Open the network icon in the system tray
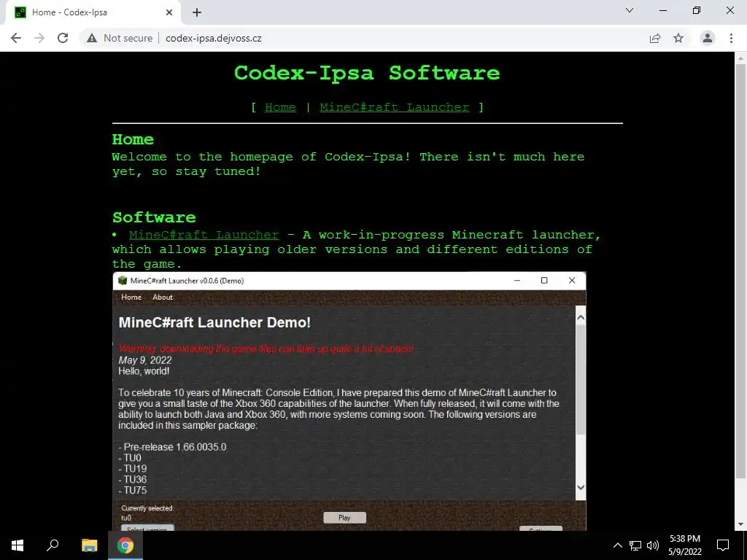This screenshot has height=560, width=747. 635,545
